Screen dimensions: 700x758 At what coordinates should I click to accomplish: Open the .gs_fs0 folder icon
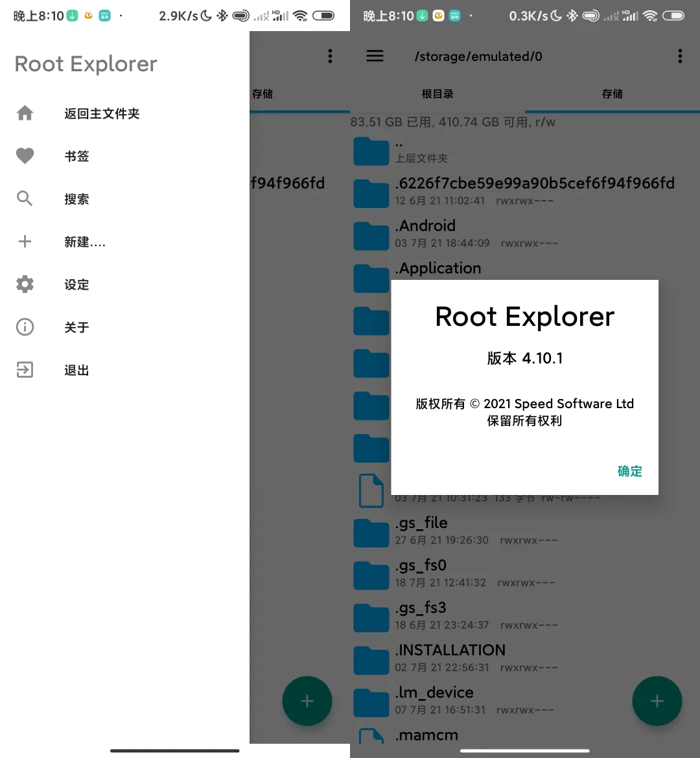(x=371, y=575)
